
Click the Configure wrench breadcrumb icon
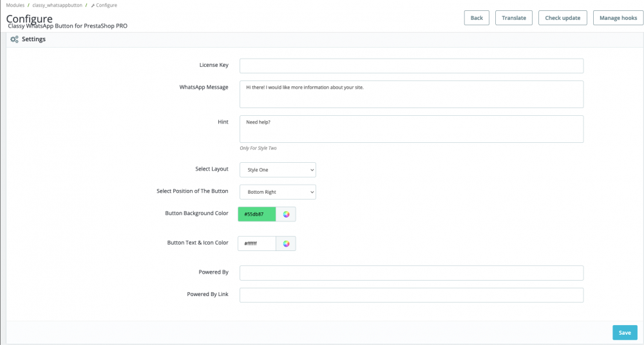click(x=93, y=5)
